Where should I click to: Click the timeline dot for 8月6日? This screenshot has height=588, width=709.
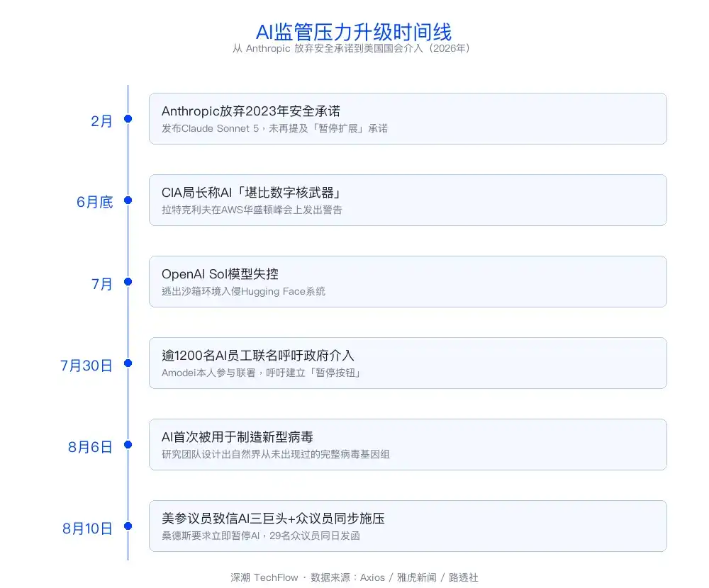[x=128, y=445]
